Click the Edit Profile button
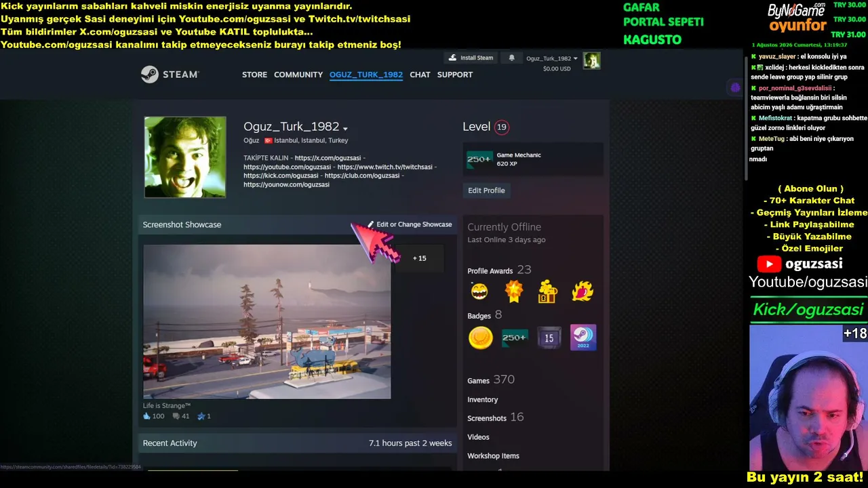The image size is (868, 488). click(x=486, y=190)
